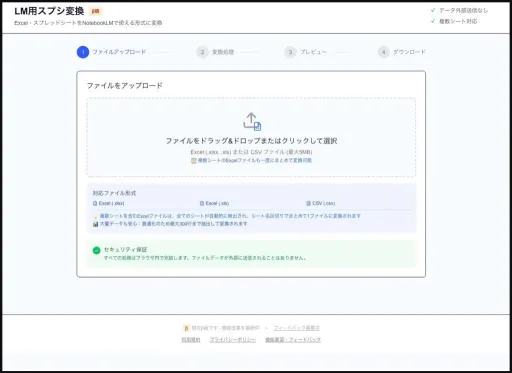Viewport: 512px width, 373px height.
Task: Open the leftmost footer terms link
Action: tap(191, 340)
